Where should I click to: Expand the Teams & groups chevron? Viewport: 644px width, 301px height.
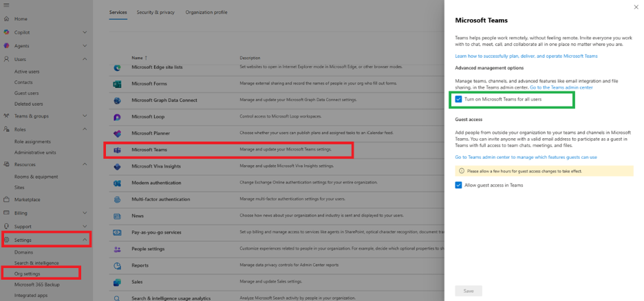tap(85, 116)
